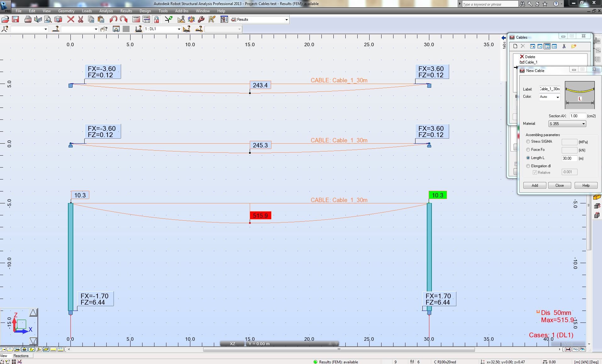
Task: Select Delete entry in Cables list
Action: pyautogui.click(x=527, y=57)
